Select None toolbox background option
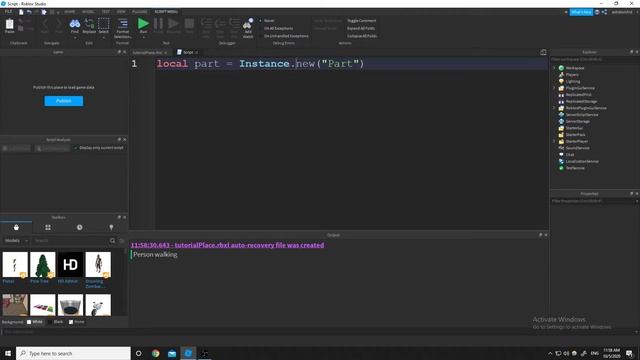This screenshot has width=640, height=360. 77,322
